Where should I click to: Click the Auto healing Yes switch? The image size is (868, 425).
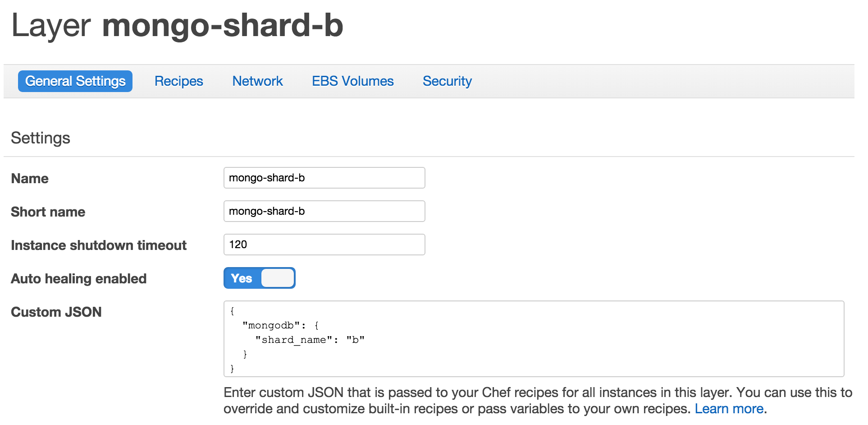(x=260, y=278)
